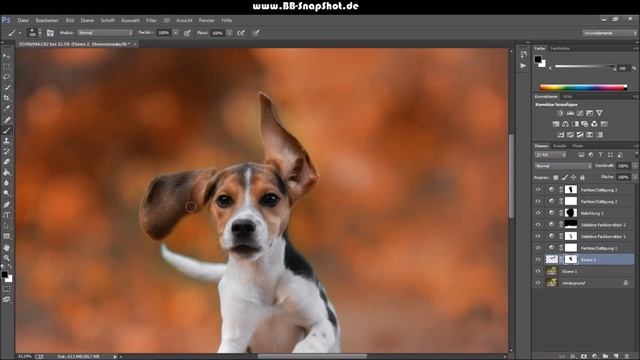Screen dimensions: 640x360
Task: Click the color spectrum ramp
Action: click(x=583, y=87)
